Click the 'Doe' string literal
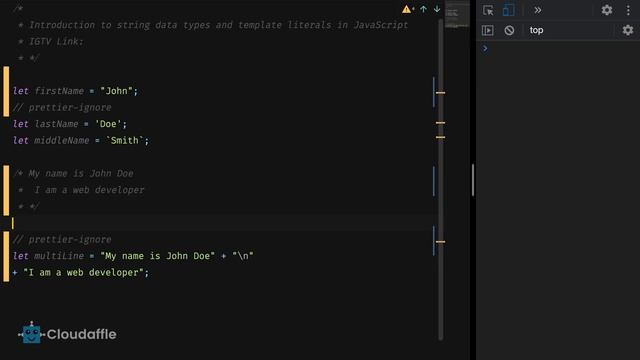This screenshot has height=360, width=640. [108, 124]
